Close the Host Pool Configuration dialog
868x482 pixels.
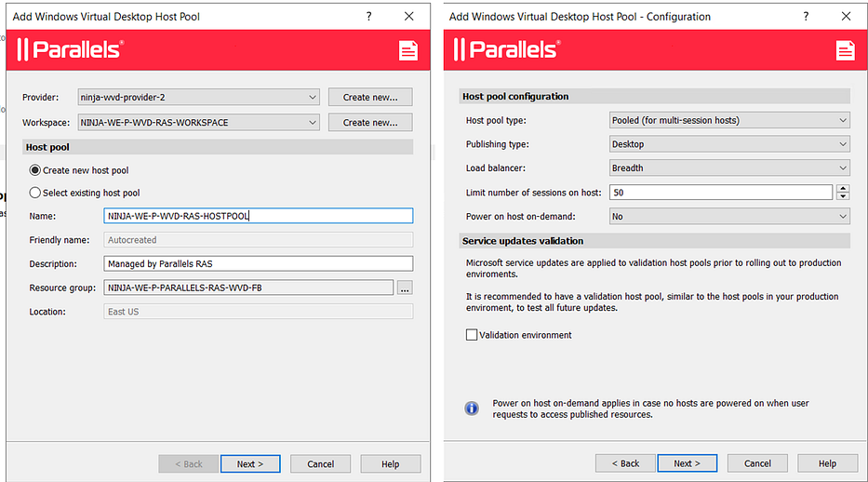click(846, 16)
